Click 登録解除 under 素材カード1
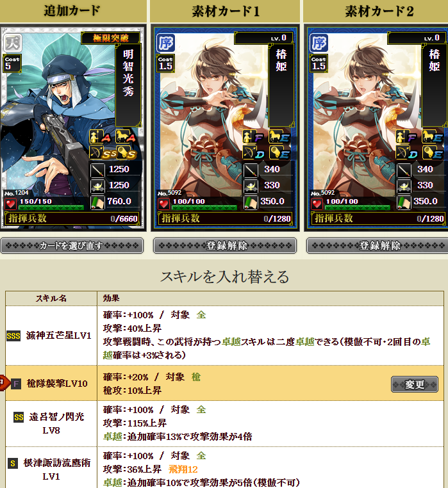The height and width of the screenshot is (488, 448). click(225, 246)
